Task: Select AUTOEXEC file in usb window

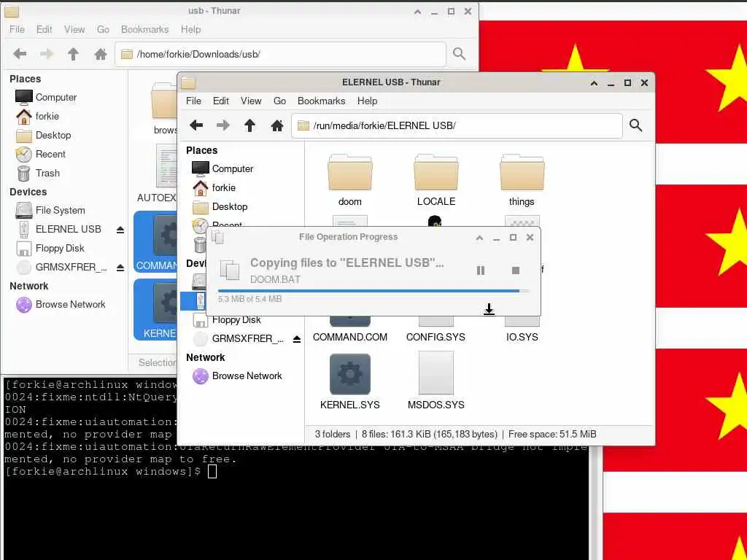Action: click(158, 174)
